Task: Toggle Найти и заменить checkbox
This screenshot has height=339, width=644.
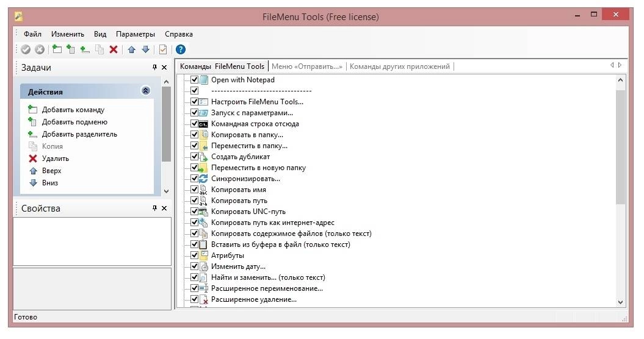Action: (x=194, y=277)
